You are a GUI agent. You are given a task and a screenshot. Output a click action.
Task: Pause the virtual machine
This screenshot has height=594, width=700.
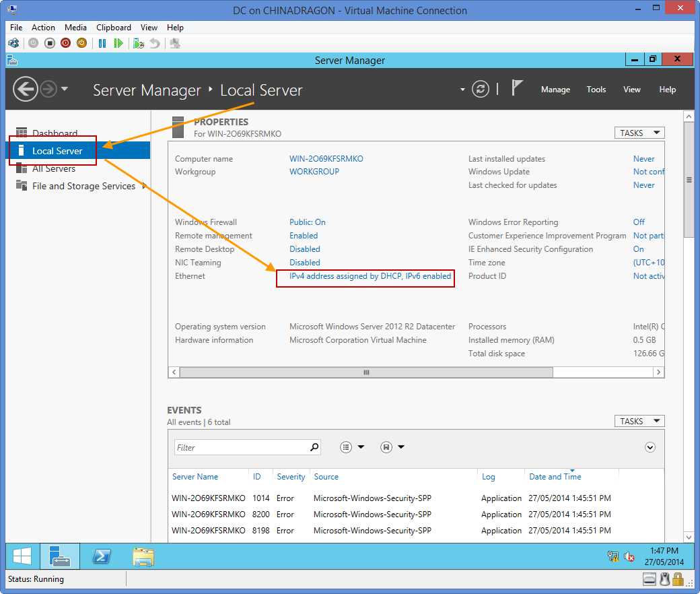click(102, 43)
